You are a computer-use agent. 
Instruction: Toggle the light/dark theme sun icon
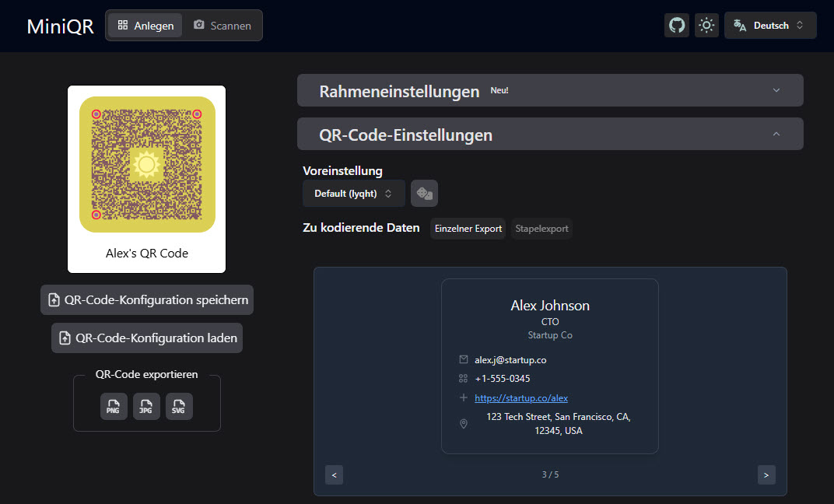[706, 25]
